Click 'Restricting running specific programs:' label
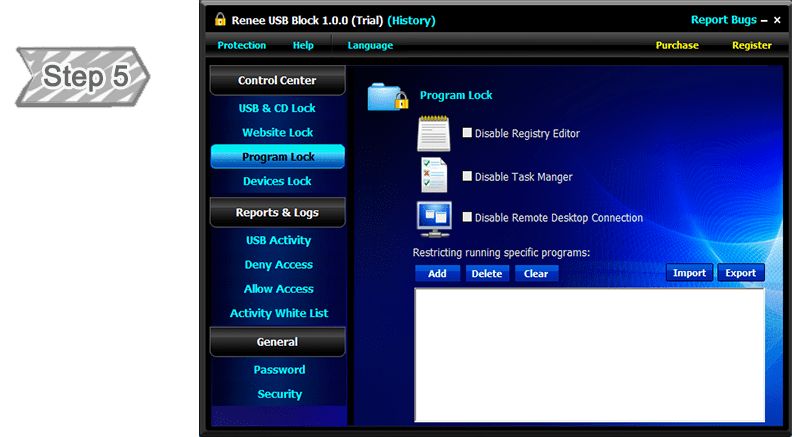This screenshot has height=437, width=805. coord(501,252)
